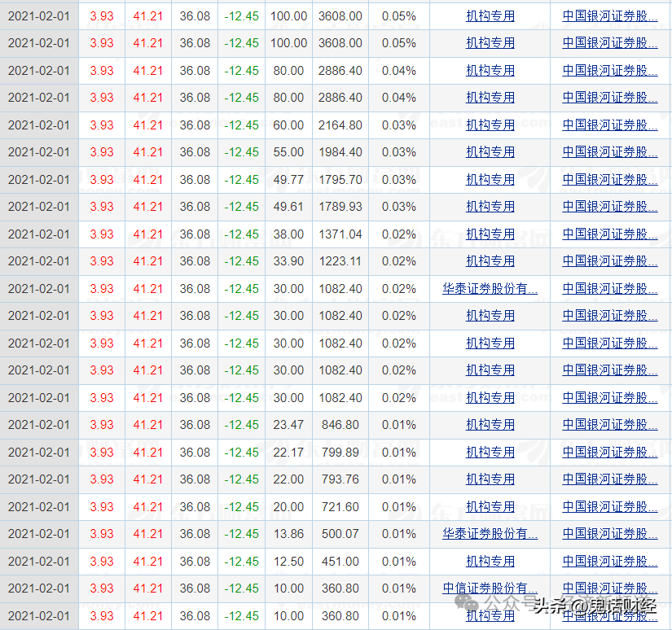The image size is (672, 630).
Task: Open 机构专用 link in the 23.47 volume row
Action: pos(490,424)
